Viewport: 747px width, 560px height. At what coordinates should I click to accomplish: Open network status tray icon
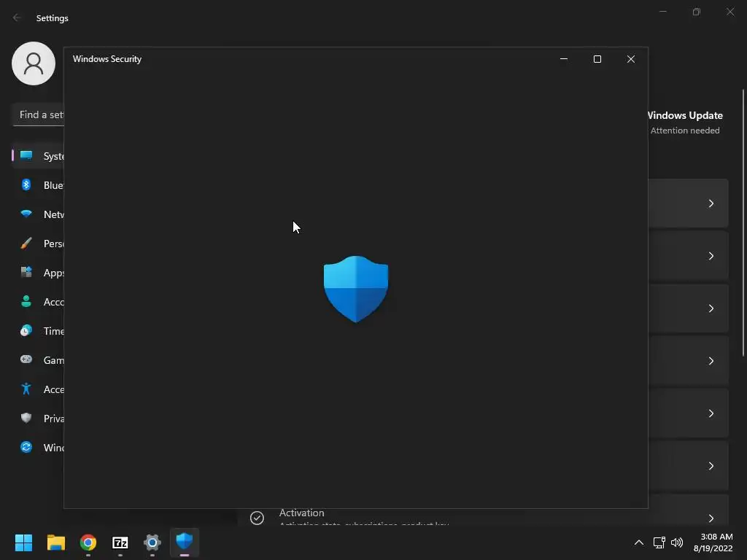[659, 542]
